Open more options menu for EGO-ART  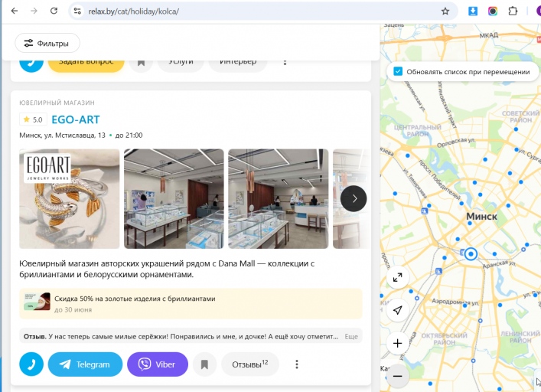[x=297, y=364]
